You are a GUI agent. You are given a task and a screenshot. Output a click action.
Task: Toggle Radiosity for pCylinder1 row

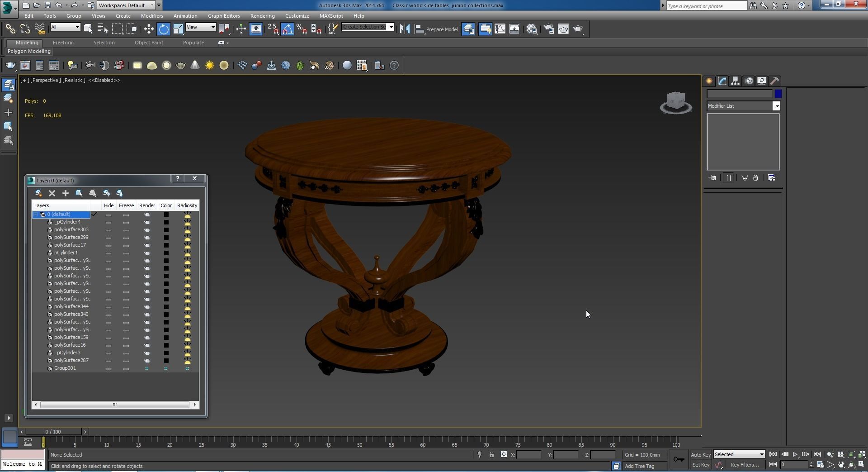(x=187, y=253)
